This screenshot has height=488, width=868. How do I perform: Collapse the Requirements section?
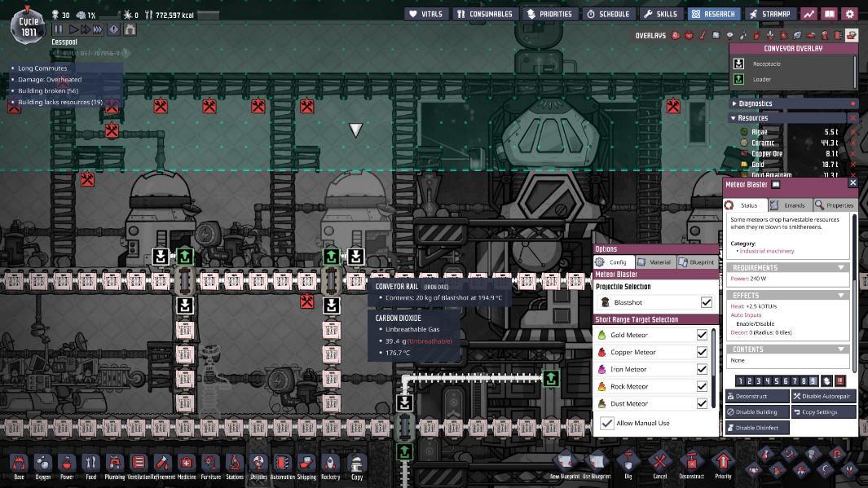coord(840,267)
